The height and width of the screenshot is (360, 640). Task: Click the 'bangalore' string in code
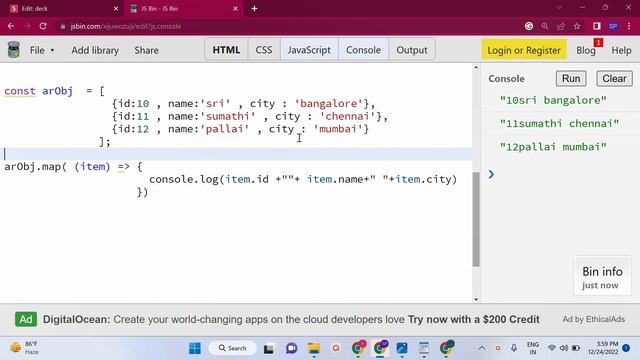pos(329,104)
